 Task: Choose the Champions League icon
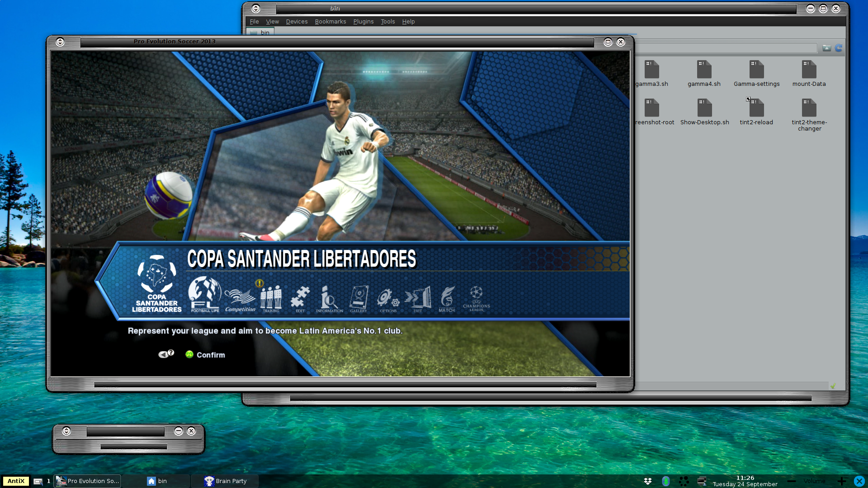[476, 299]
